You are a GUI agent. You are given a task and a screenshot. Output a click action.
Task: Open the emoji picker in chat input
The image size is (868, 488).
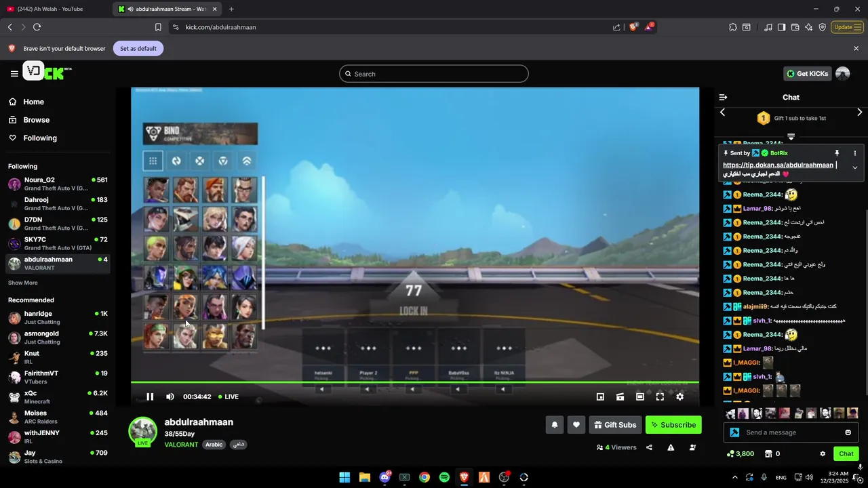click(848, 432)
